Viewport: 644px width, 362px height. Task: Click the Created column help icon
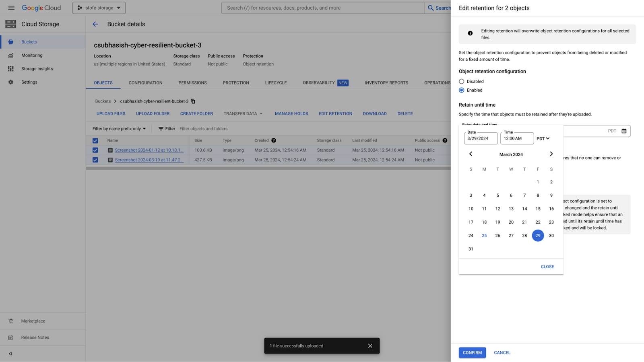274,140
